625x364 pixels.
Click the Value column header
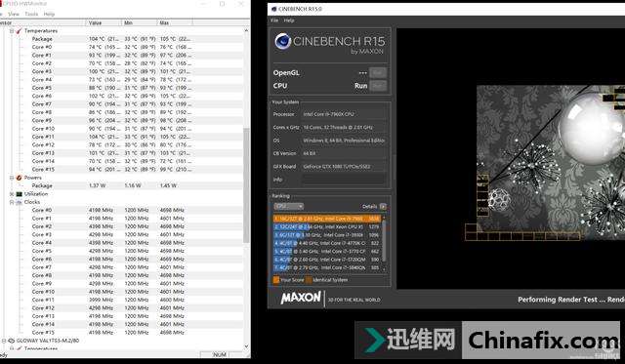coord(104,22)
